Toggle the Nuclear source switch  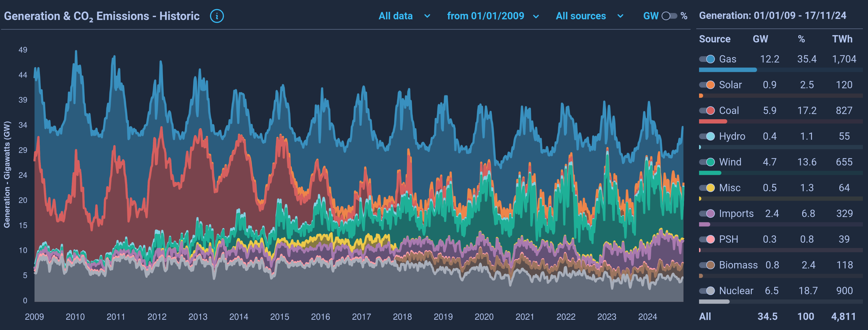(x=707, y=291)
